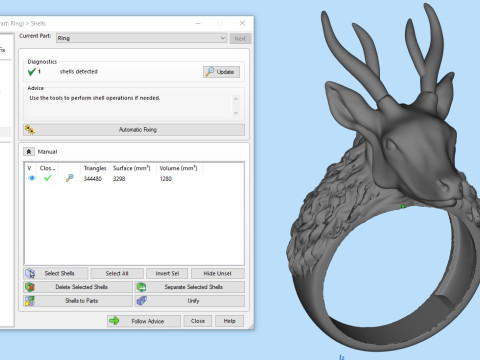Image resolution: width=480 pixels, height=360 pixels.
Task: Click the Next button beside Current Part
Action: point(240,38)
